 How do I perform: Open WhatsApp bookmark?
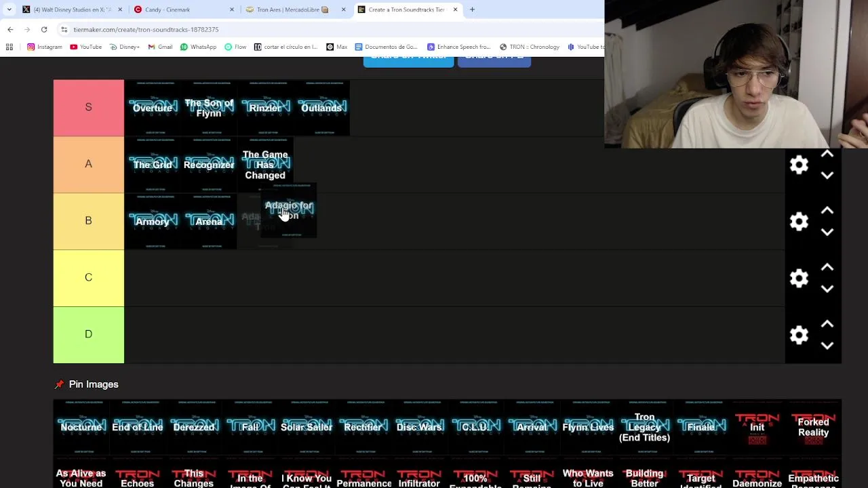click(x=198, y=47)
